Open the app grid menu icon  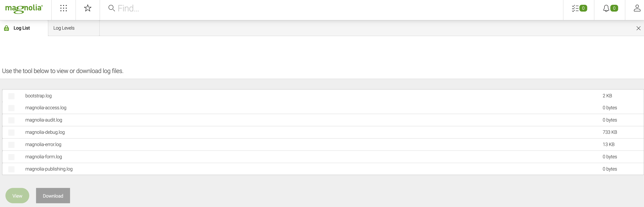[x=64, y=8]
